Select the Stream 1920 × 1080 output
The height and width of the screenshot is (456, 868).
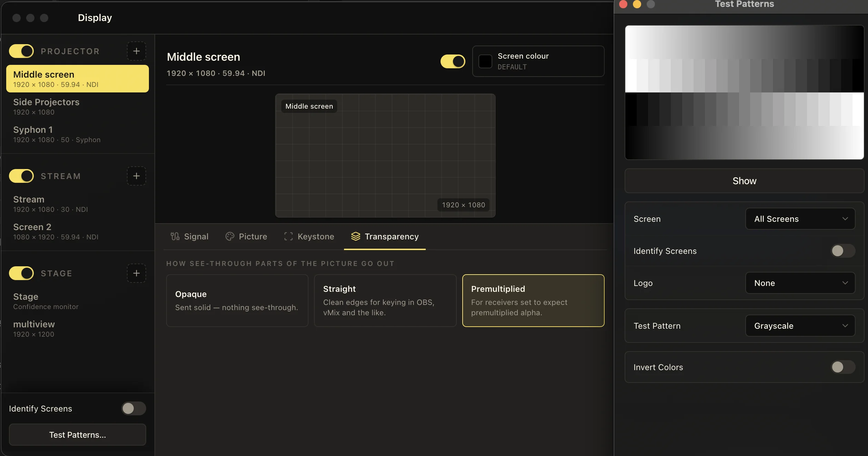[78, 204]
